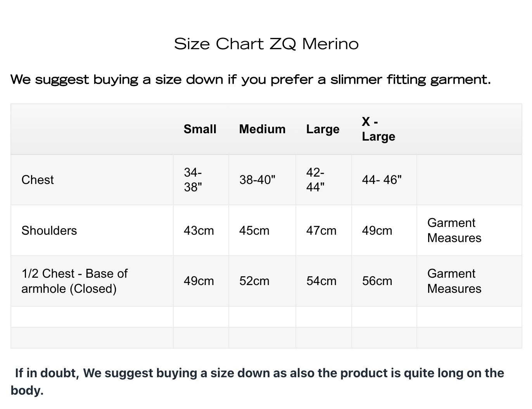
Task: Click the 56cm half chest cell
Action: (377, 281)
